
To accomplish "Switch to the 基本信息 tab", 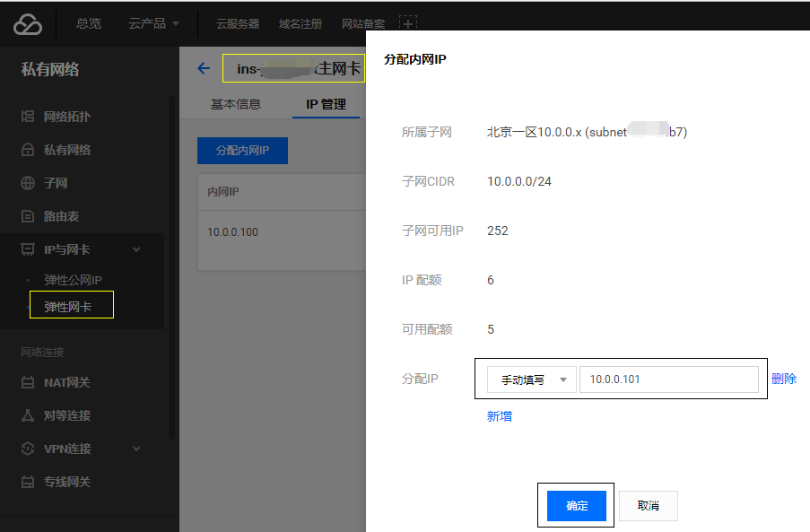I will [236, 104].
